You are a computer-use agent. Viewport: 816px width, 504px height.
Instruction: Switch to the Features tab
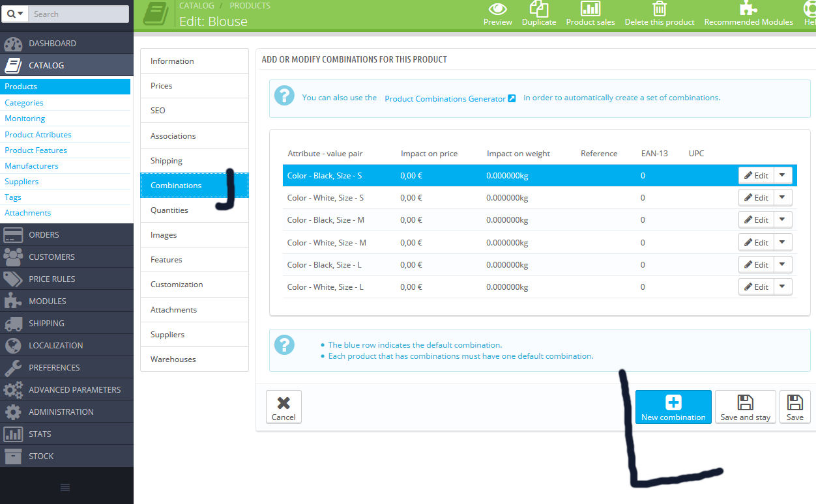pyautogui.click(x=194, y=260)
